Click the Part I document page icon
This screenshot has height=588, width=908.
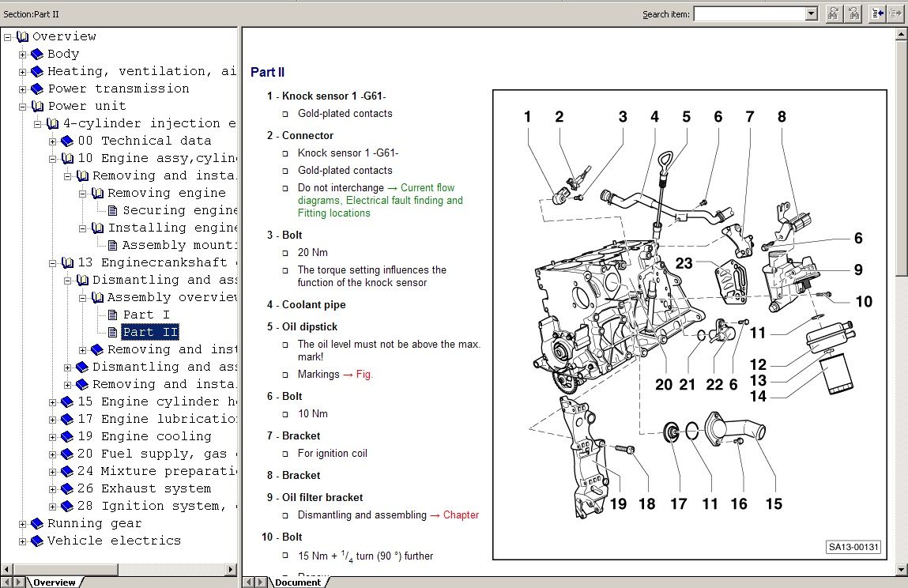[x=112, y=315]
